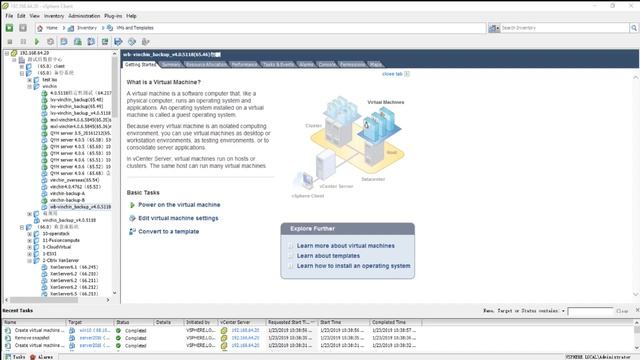This screenshot has width=640, height=360.
Task: Click the second-to-last toolbar icon
Action: pos(132,42)
